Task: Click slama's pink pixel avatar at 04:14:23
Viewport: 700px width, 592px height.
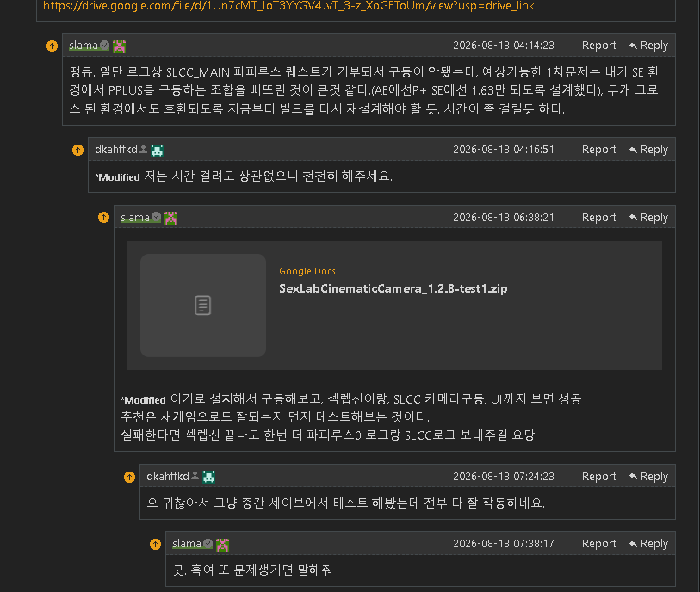Action: [119, 46]
